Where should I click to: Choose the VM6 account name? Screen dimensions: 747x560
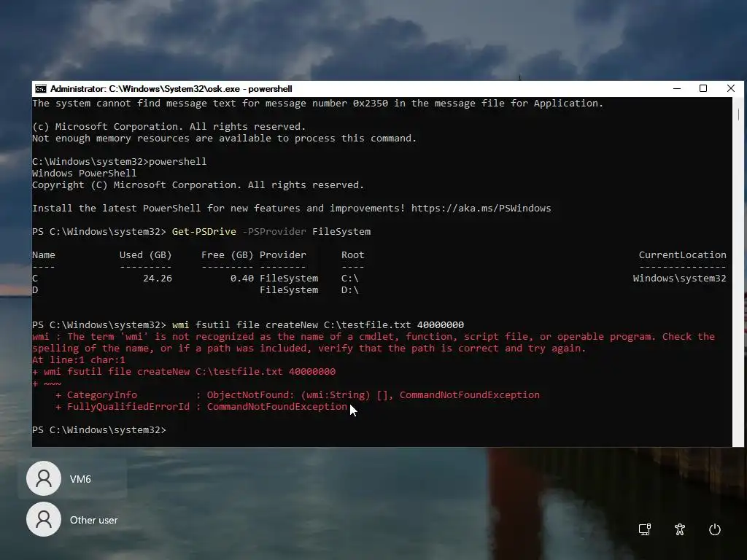(80, 479)
